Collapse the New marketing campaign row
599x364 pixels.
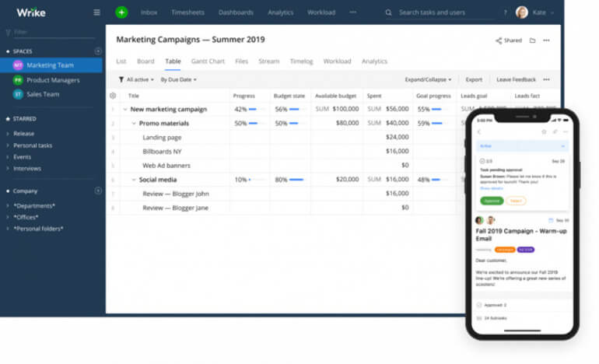[x=124, y=110]
